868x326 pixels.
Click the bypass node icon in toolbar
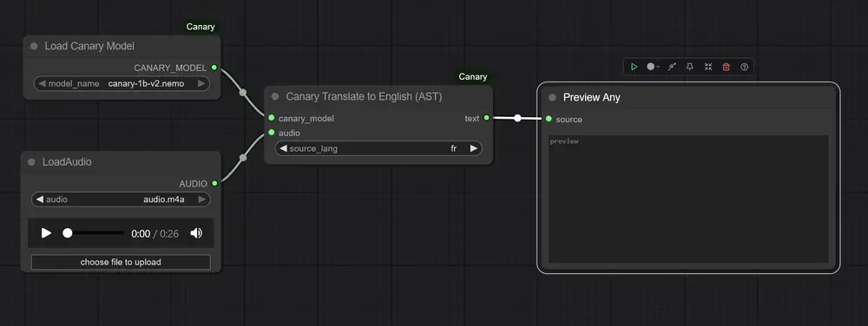click(x=672, y=67)
